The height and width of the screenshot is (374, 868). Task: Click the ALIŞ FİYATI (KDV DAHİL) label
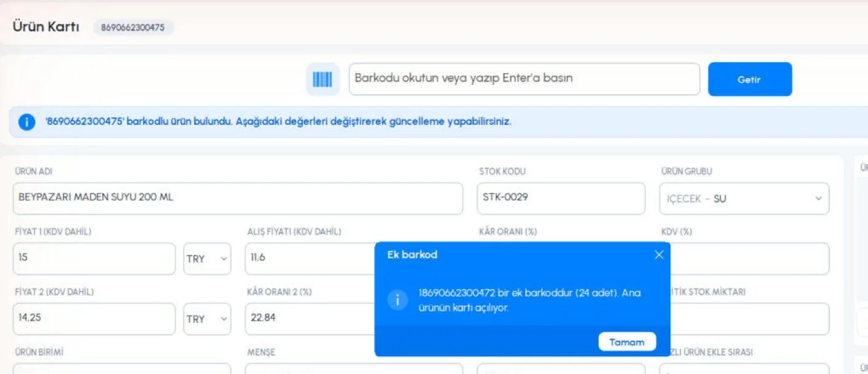point(294,232)
